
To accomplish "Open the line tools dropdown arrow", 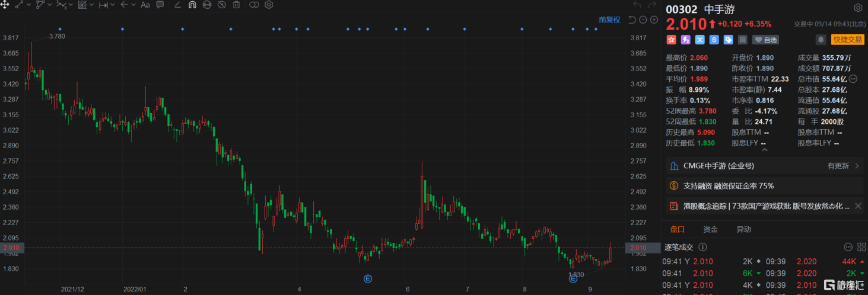I will [x=28, y=5].
